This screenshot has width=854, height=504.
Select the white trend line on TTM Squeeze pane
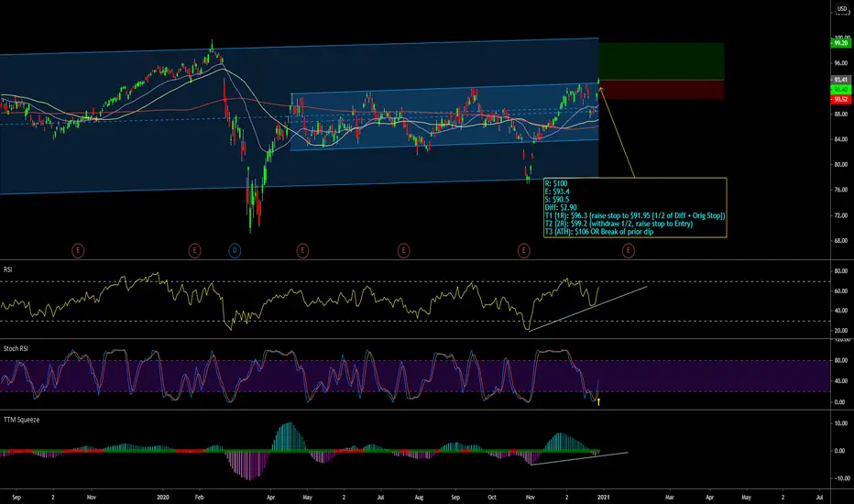579,458
